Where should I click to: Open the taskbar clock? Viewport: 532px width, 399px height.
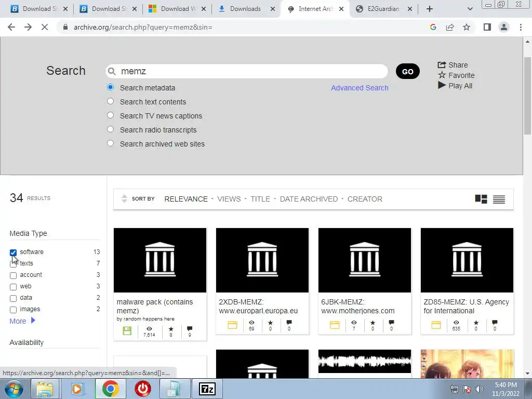(506, 389)
